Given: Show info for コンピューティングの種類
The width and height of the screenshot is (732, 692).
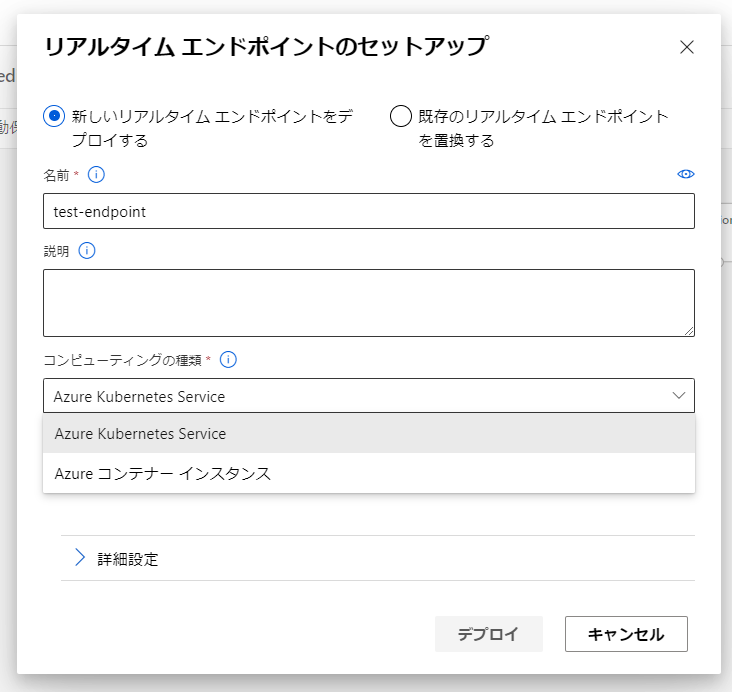Looking at the screenshot, I should tap(228, 360).
